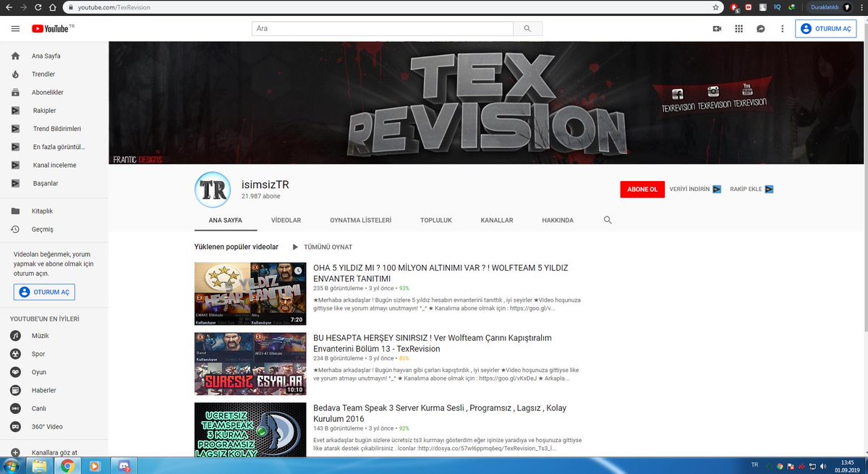Bookmark page with star icon in address bar
The height and width of the screenshot is (474, 868).
pyautogui.click(x=715, y=7)
